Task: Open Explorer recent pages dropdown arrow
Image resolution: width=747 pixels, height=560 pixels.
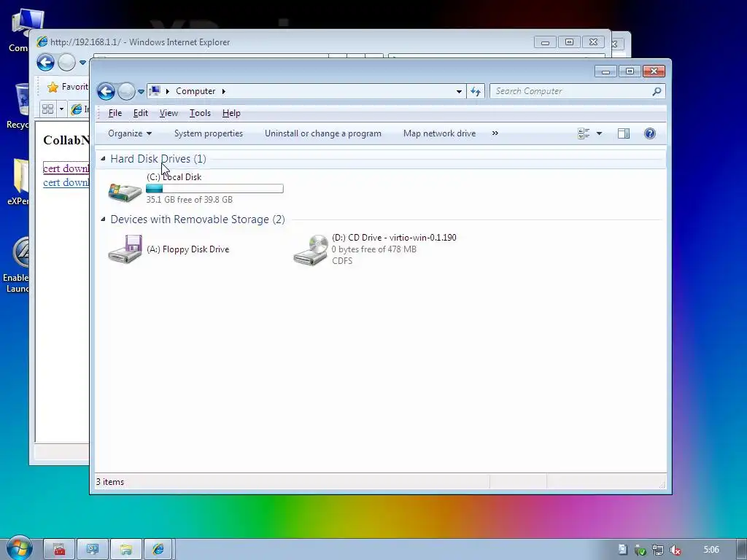Action: click(x=141, y=91)
